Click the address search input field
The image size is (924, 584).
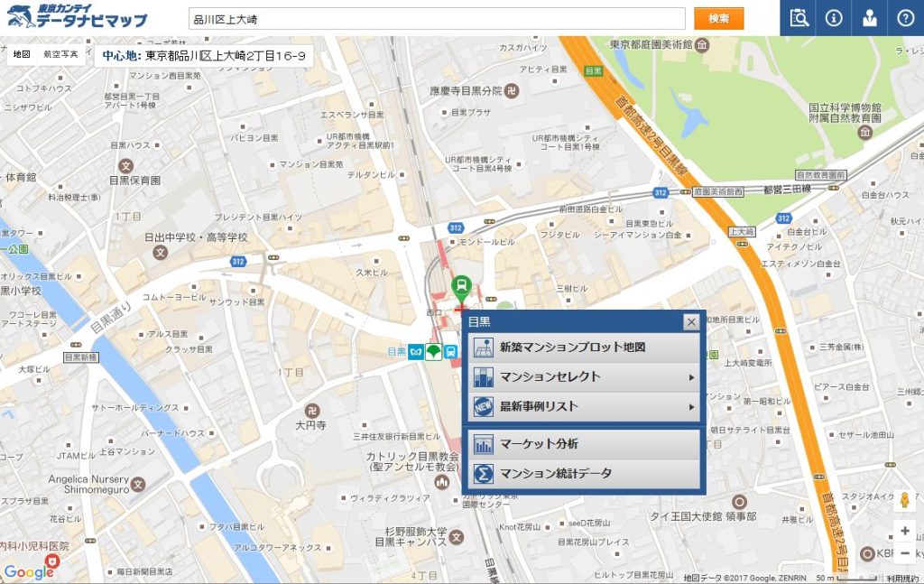coord(437,19)
